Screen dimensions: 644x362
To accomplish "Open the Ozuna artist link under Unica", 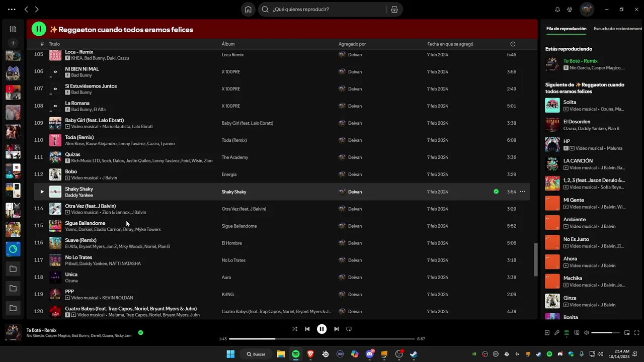I will (x=71, y=281).
